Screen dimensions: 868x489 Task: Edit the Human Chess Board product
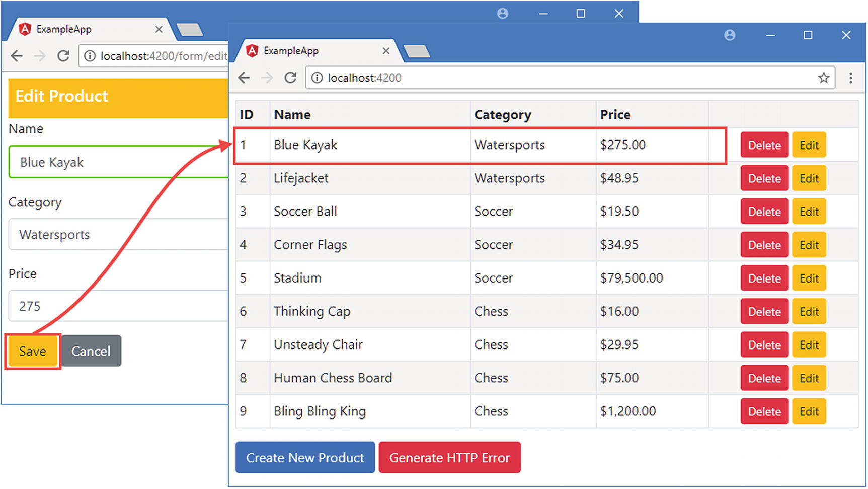[x=809, y=378]
